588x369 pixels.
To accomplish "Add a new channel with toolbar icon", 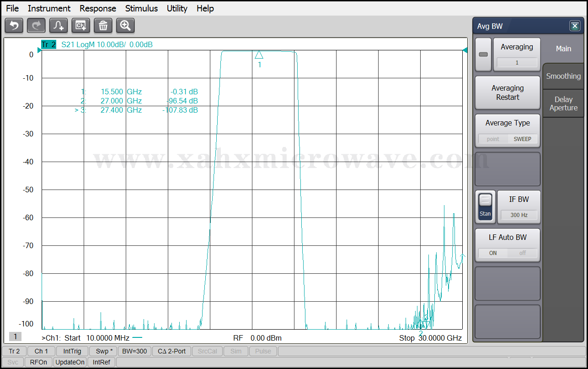I will click(81, 26).
